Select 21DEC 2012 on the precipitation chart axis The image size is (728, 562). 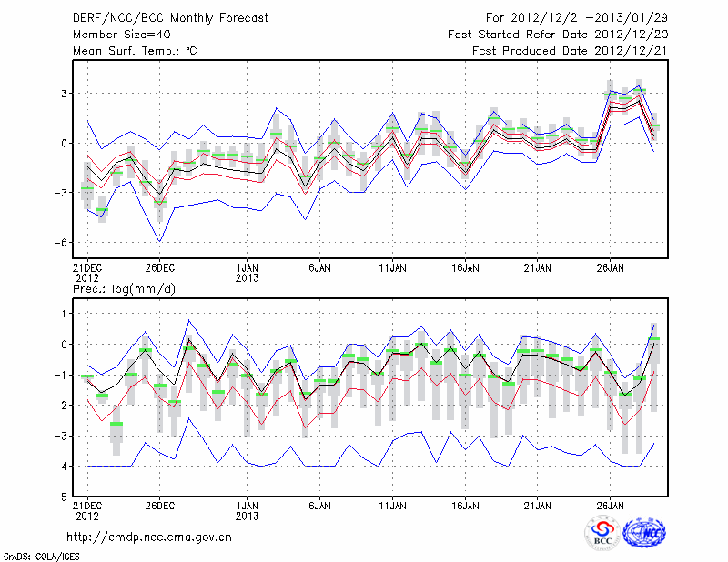coord(86,510)
